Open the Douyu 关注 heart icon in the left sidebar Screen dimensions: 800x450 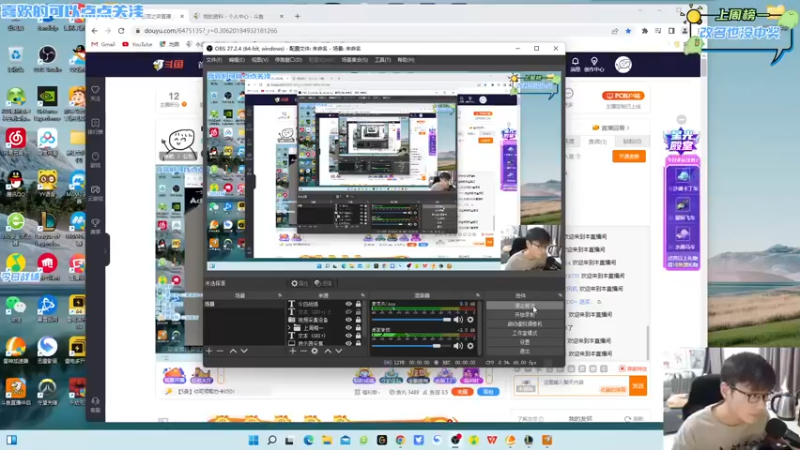click(x=95, y=92)
